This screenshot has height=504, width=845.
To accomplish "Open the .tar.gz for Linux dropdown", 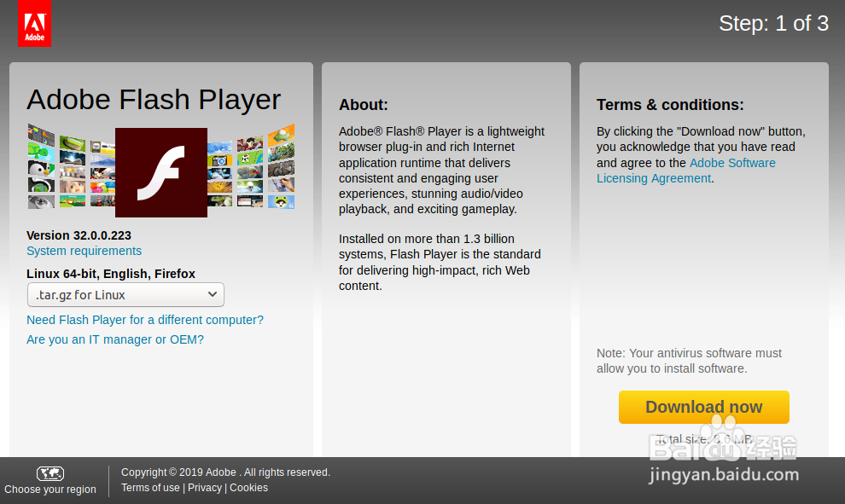I will pos(125,294).
